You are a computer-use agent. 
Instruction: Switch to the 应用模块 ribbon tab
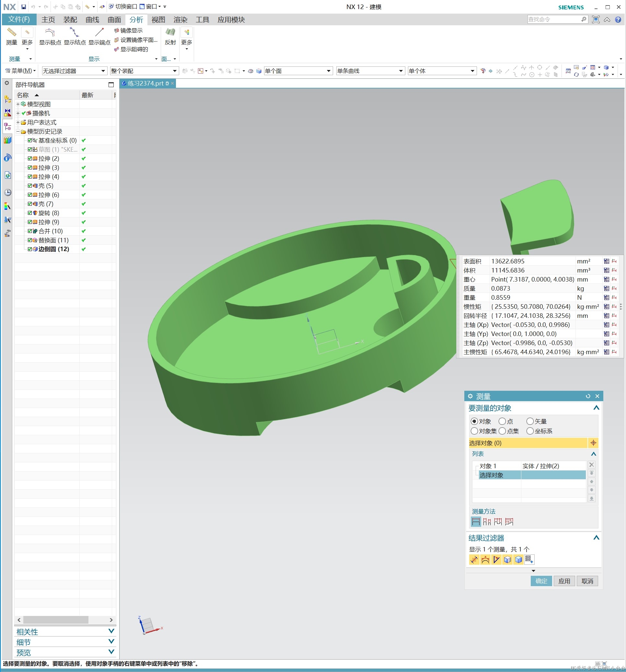[231, 20]
